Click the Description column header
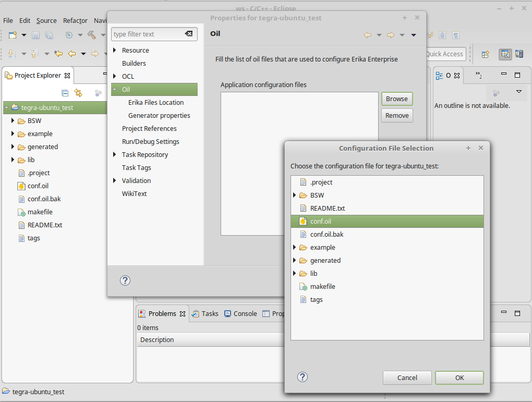The height and width of the screenshot is (402, 532). (x=210, y=339)
